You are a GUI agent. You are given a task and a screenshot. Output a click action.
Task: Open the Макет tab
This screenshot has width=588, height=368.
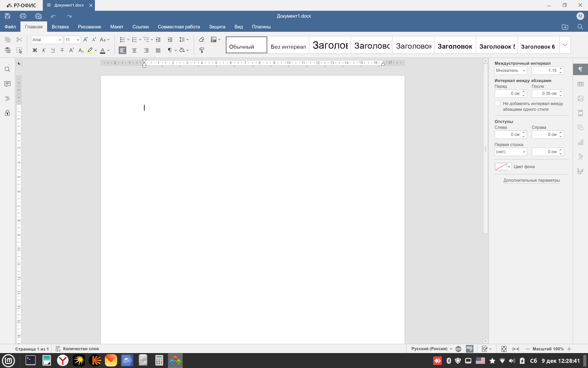pyautogui.click(x=117, y=27)
